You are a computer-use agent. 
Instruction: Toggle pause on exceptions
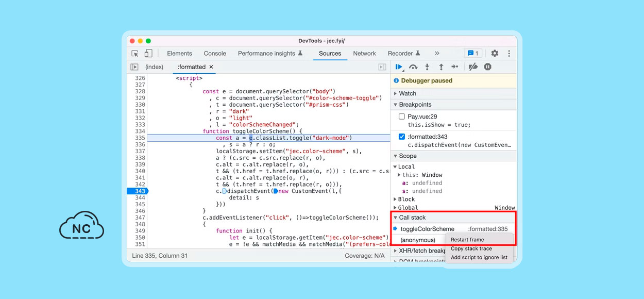(487, 67)
